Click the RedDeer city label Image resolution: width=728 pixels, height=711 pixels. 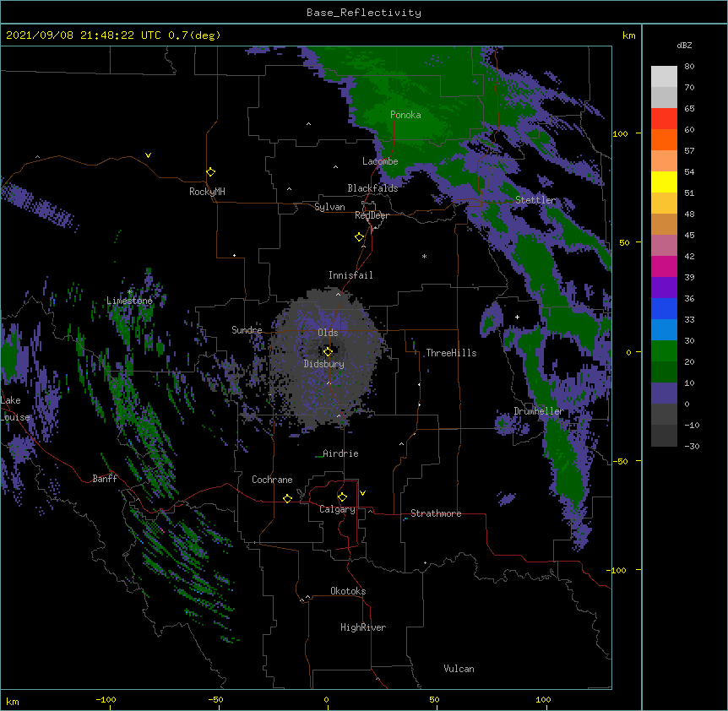click(x=372, y=215)
